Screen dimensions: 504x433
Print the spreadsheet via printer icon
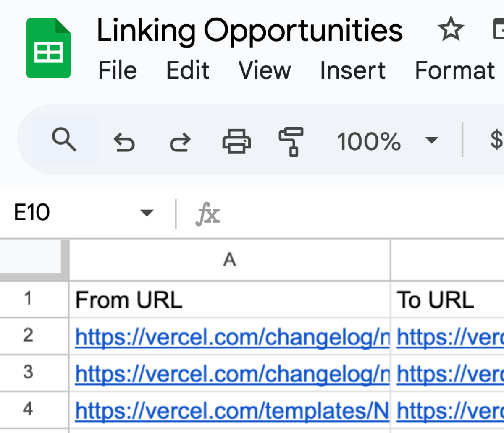coord(236,141)
